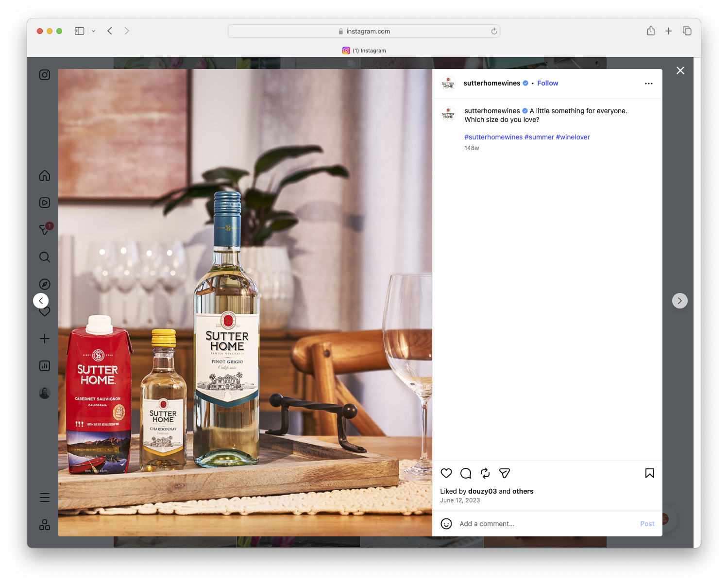Click the 148w timestamp

(472, 148)
